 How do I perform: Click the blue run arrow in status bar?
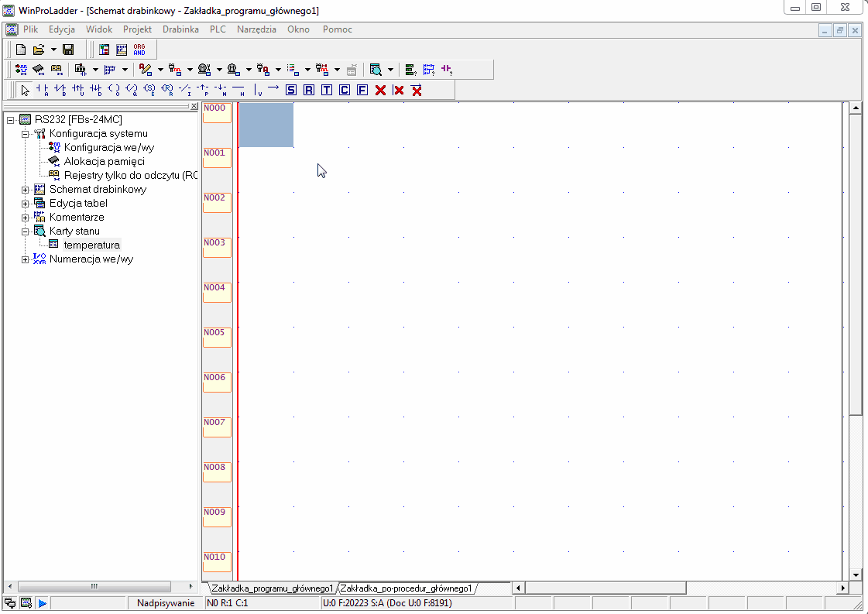point(43,603)
